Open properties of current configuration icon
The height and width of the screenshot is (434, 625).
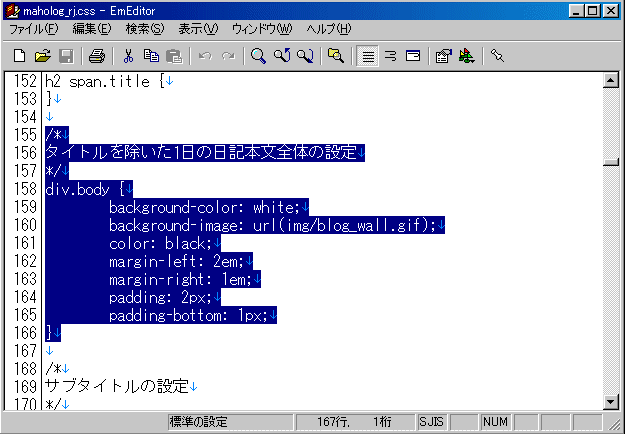point(444,56)
